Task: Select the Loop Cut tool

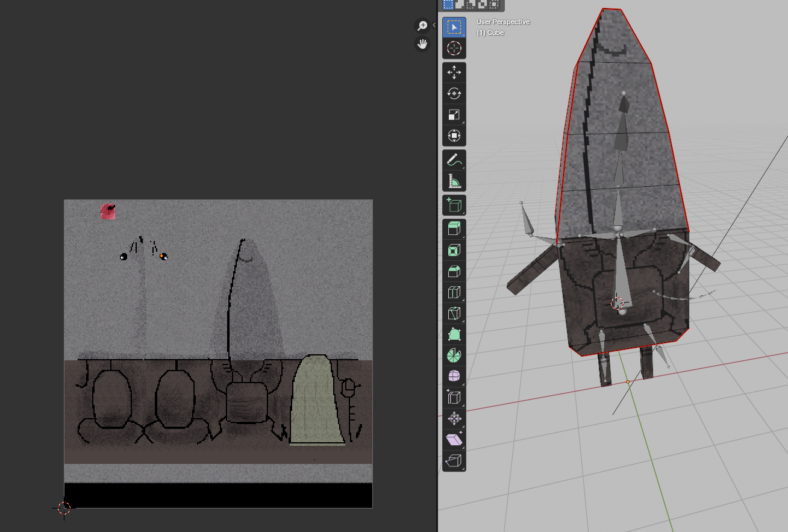Action: click(454, 293)
